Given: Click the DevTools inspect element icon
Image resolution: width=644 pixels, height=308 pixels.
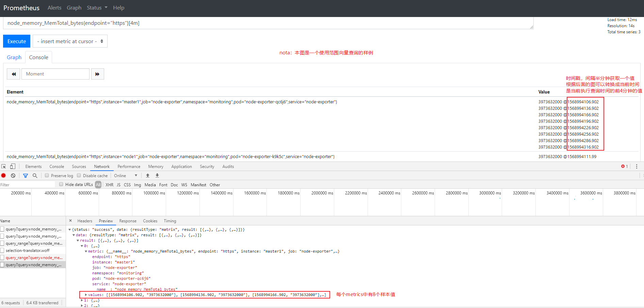Looking at the screenshot, I should [x=4, y=167].
